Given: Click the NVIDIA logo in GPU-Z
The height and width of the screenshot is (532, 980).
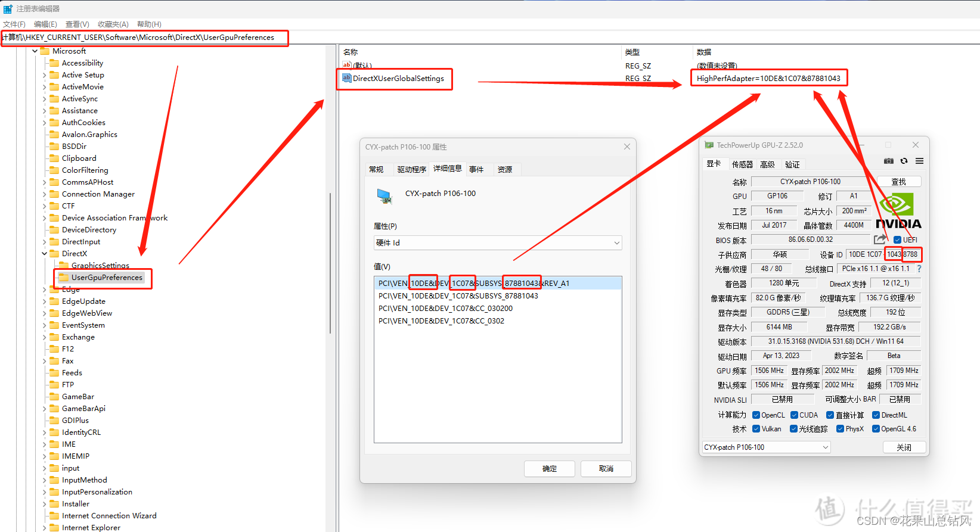Looking at the screenshot, I should pos(898,211).
